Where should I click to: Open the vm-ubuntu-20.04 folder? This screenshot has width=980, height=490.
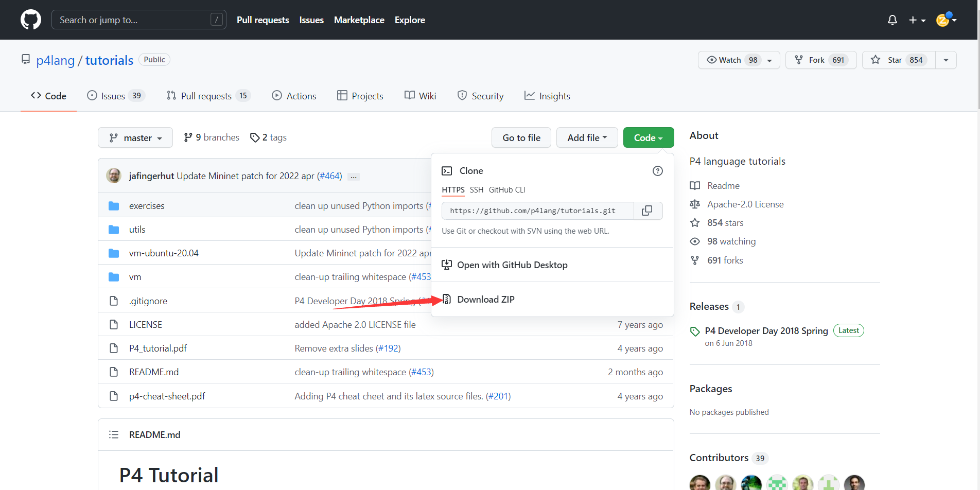(x=164, y=253)
